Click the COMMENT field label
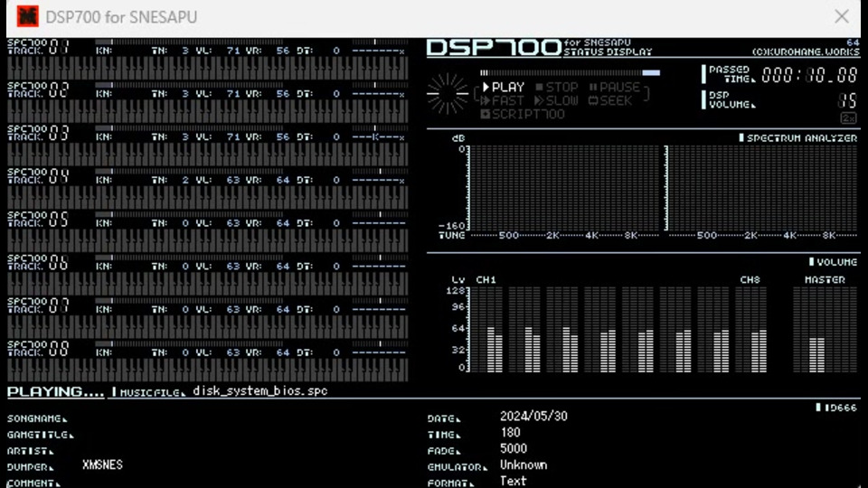The image size is (868, 488). coord(33,483)
